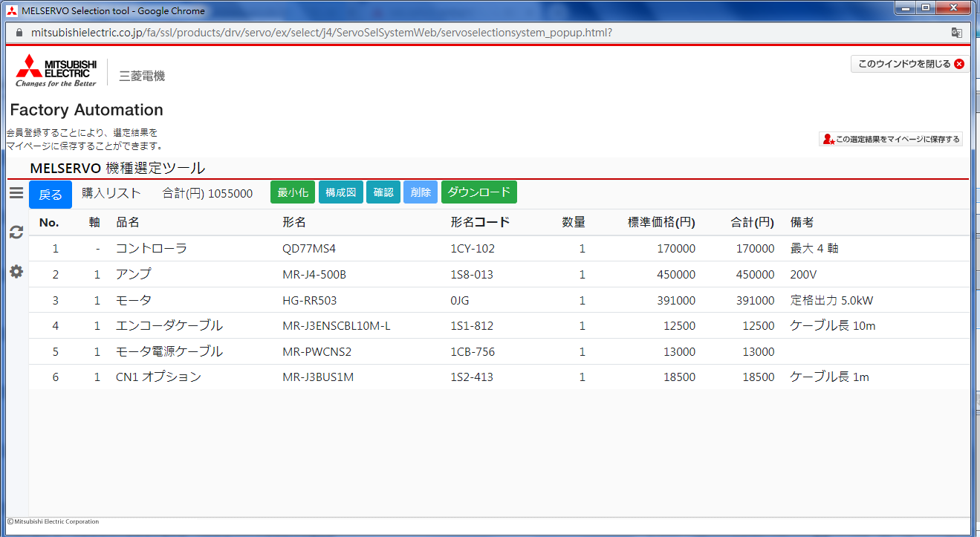Click the red X icon on close-window button

(958, 64)
